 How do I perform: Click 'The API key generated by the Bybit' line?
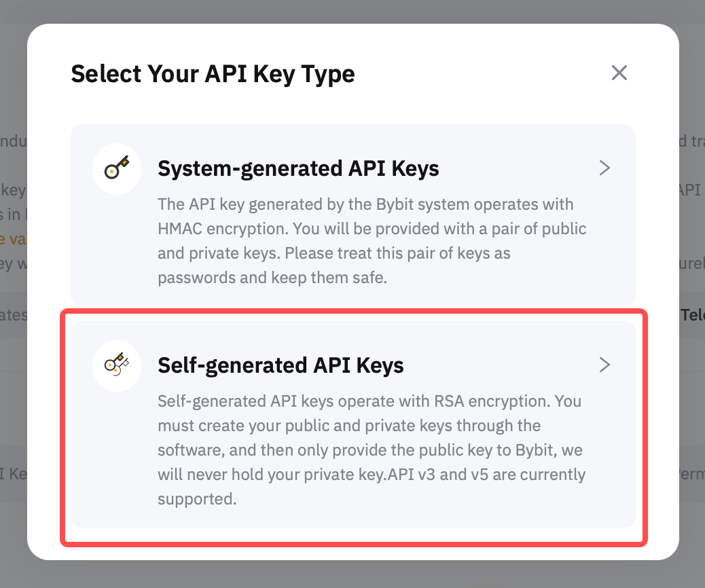[365, 204]
